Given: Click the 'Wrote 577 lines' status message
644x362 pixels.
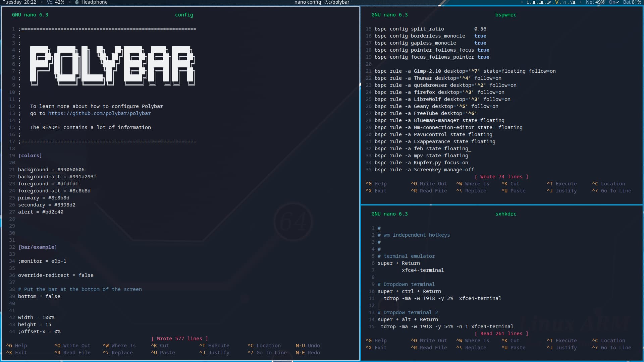Looking at the screenshot, I should click(x=179, y=339).
